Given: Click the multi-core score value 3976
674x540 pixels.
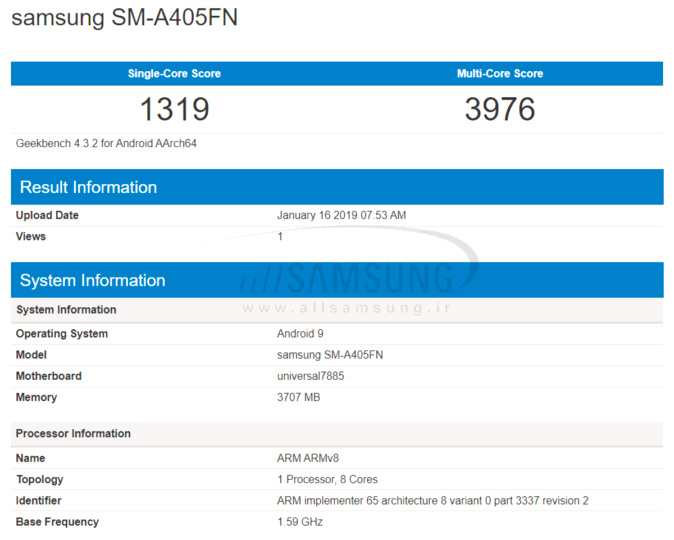Looking at the screenshot, I should click(x=500, y=109).
